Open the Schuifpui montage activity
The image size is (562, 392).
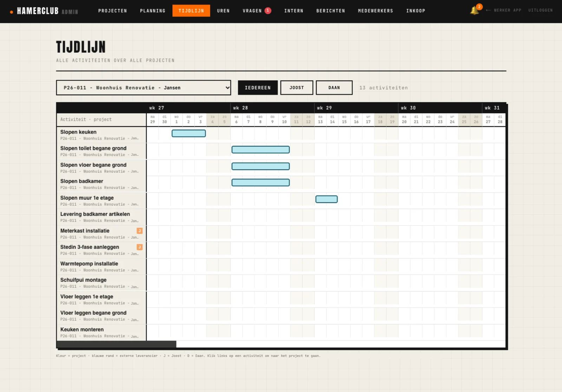click(101, 283)
